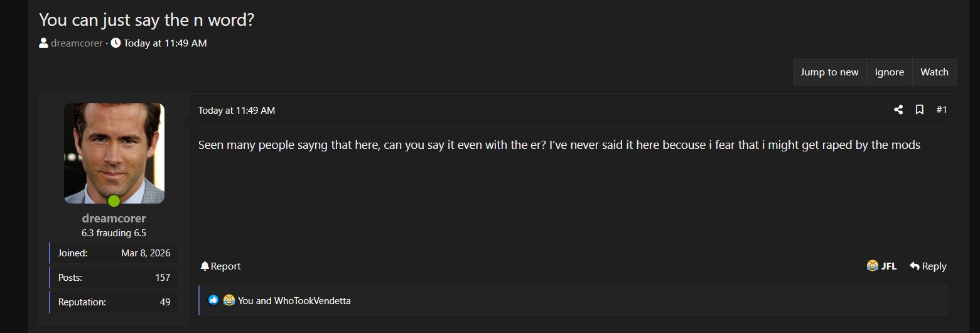Click the post timestamp Today at 11:49 AM
The height and width of the screenshot is (333, 980).
tap(237, 111)
